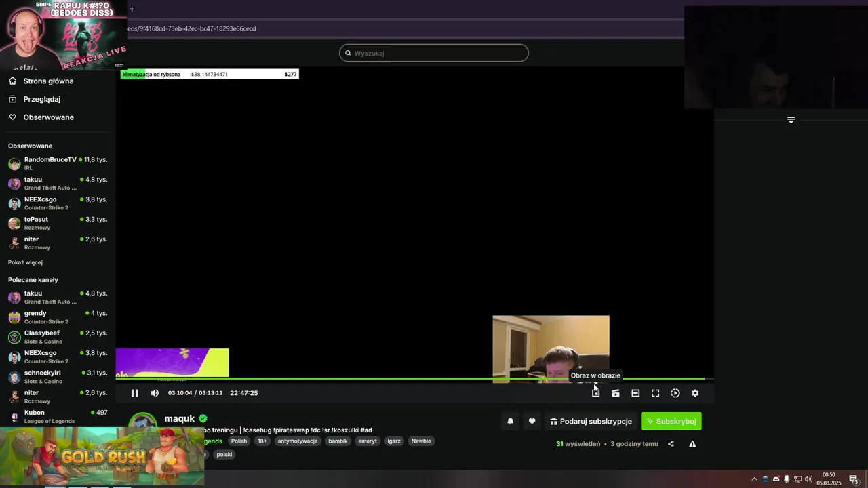The height and width of the screenshot is (488, 868).
Task: Open microphone tray icon
Action: 787,479
